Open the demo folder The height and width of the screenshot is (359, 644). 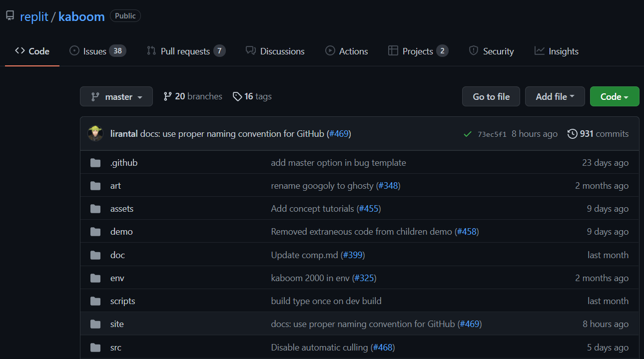coord(121,232)
